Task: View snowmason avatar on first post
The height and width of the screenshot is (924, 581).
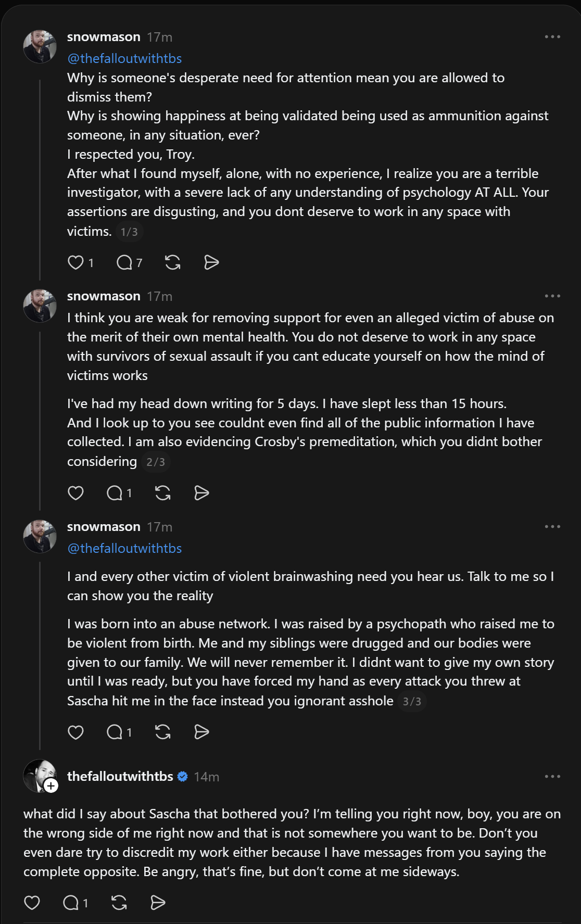Action: pos(40,46)
